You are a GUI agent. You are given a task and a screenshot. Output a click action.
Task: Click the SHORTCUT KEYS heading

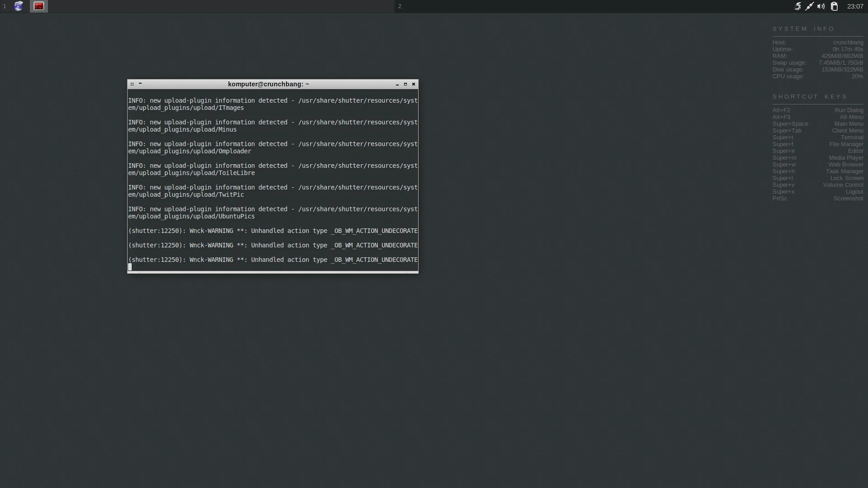click(x=810, y=96)
